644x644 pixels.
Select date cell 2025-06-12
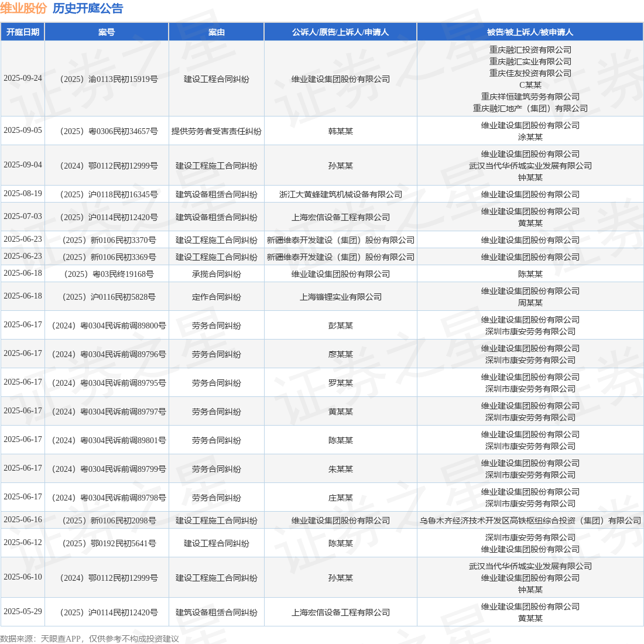[x=23, y=543]
